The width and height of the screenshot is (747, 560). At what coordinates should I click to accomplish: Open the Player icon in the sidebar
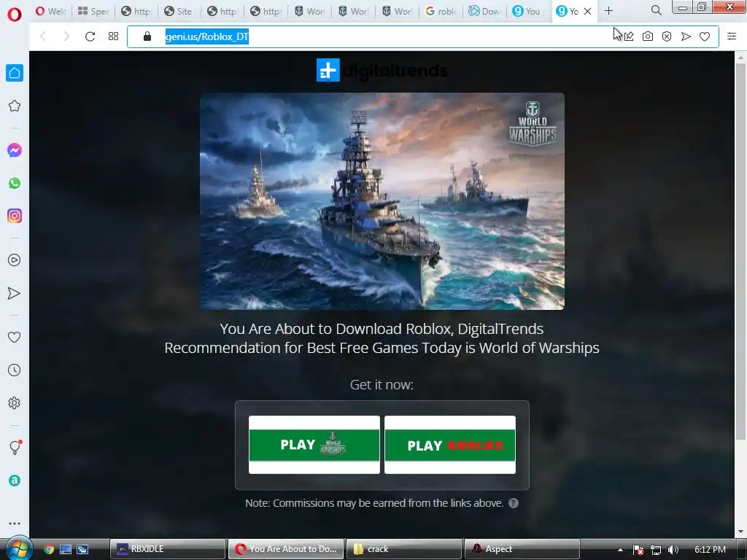coord(15,260)
